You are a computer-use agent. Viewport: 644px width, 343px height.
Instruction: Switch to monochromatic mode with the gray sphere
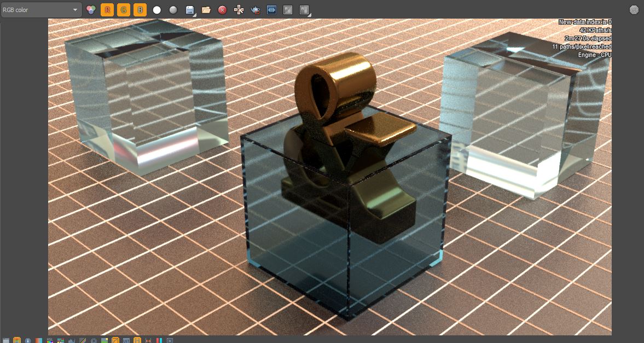pos(173,10)
